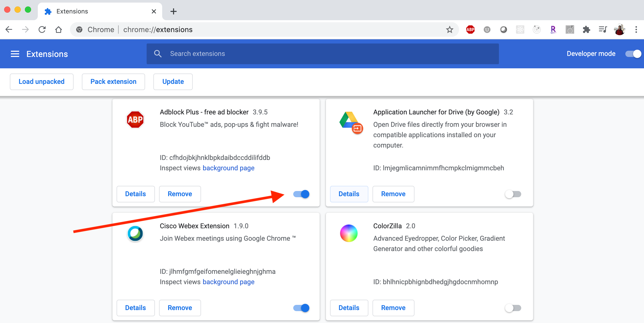Click the Adblock Plus ABP logo
Screen dimensions: 644x323
pos(135,120)
